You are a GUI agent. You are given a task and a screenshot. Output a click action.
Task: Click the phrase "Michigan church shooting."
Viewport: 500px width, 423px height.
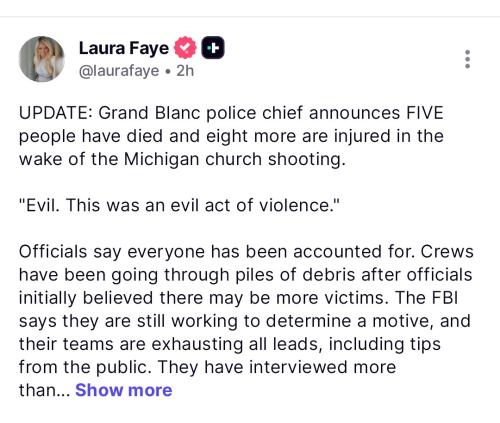pyautogui.click(x=235, y=159)
